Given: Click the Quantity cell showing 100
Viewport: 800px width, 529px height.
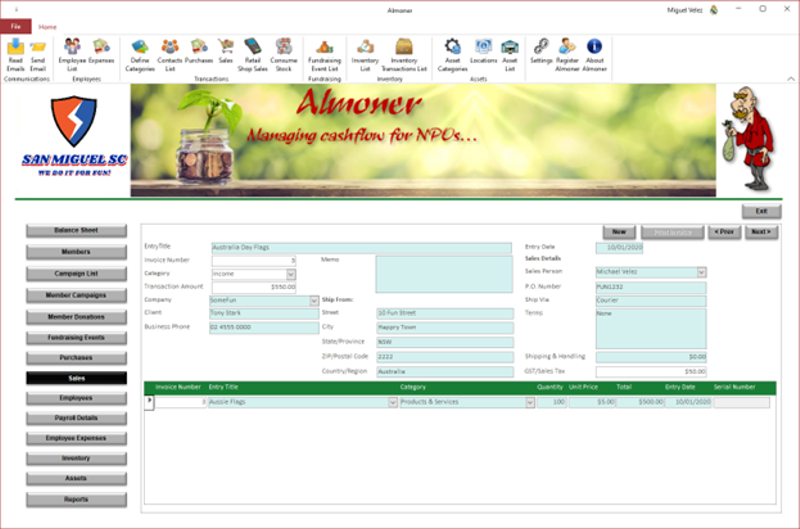Looking at the screenshot, I should click(552, 402).
